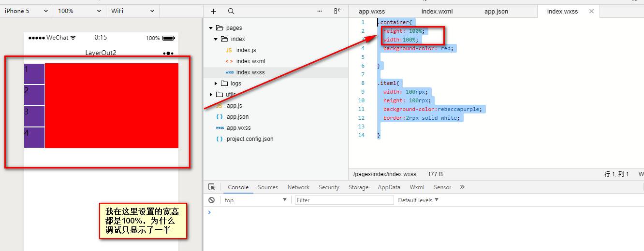Click purple item 4 in the simulator
This screenshot has height=251, width=644.
pyautogui.click(x=34, y=138)
